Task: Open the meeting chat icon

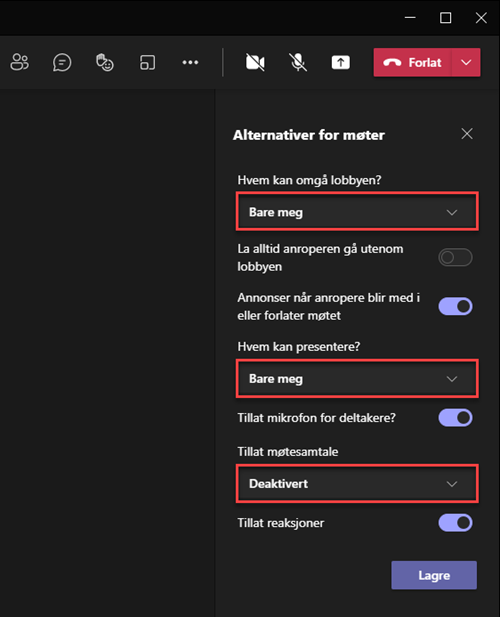Action: coord(62,62)
